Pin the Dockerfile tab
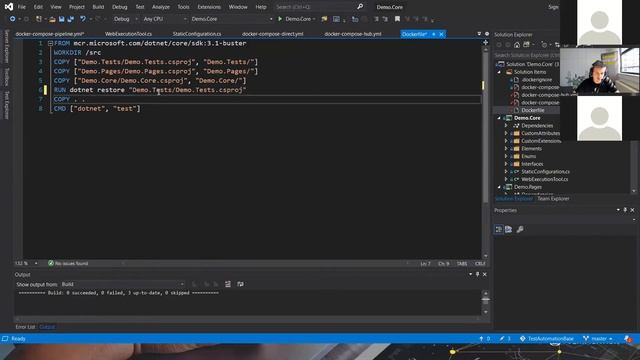The width and height of the screenshot is (640, 360). click(433, 34)
